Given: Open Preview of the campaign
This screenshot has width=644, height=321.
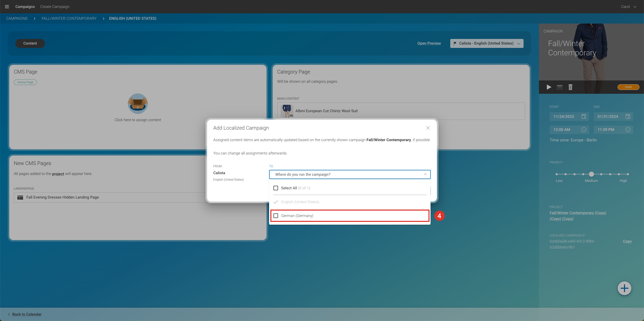Looking at the screenshot, I should pyautogui.click(x=429, y=43).
